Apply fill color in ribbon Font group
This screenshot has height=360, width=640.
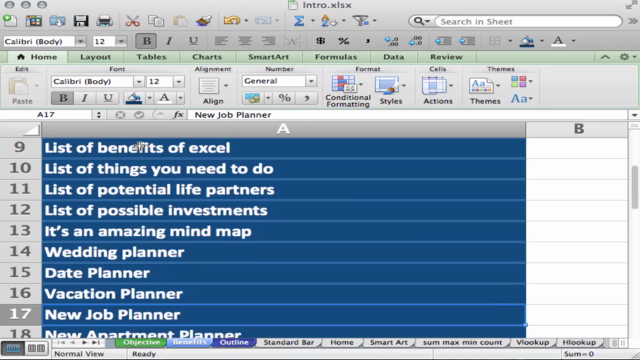pos(134,98)
